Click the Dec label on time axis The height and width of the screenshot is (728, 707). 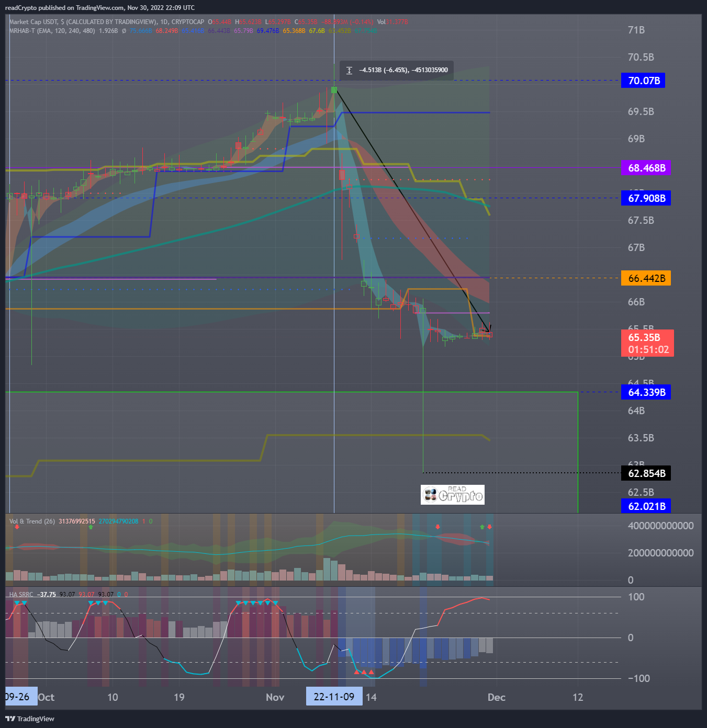497,697
